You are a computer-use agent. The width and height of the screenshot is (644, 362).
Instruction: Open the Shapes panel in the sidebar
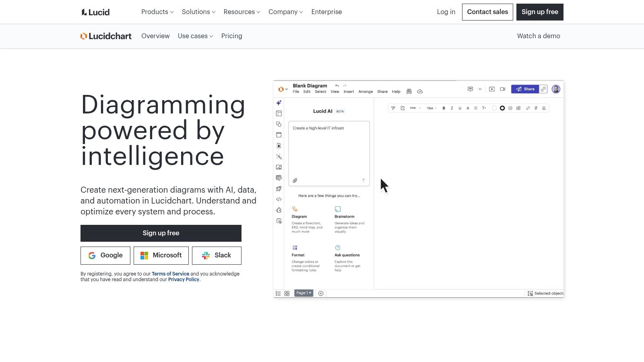point(279,124)
